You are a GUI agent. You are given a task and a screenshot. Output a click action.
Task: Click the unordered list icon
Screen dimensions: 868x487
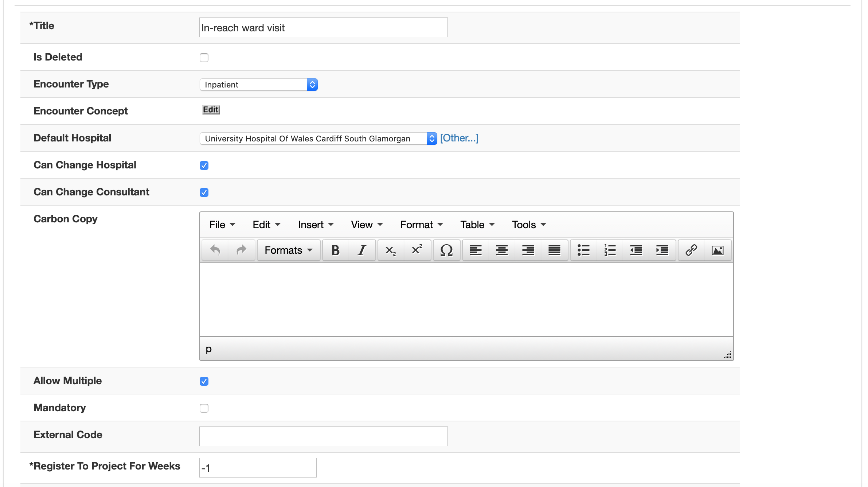(x=582, y=250)
